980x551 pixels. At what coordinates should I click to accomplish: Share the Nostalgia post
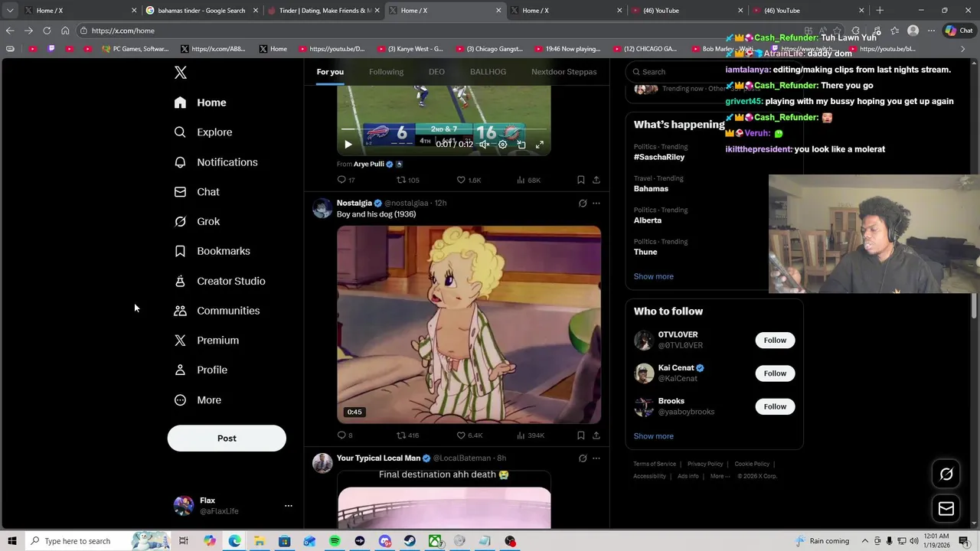[596, 435]
